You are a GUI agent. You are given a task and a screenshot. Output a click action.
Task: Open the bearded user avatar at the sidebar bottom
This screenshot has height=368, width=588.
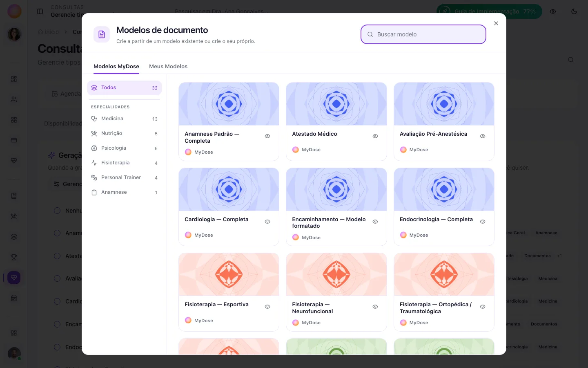pyautogui.click(x=14, y=354)
